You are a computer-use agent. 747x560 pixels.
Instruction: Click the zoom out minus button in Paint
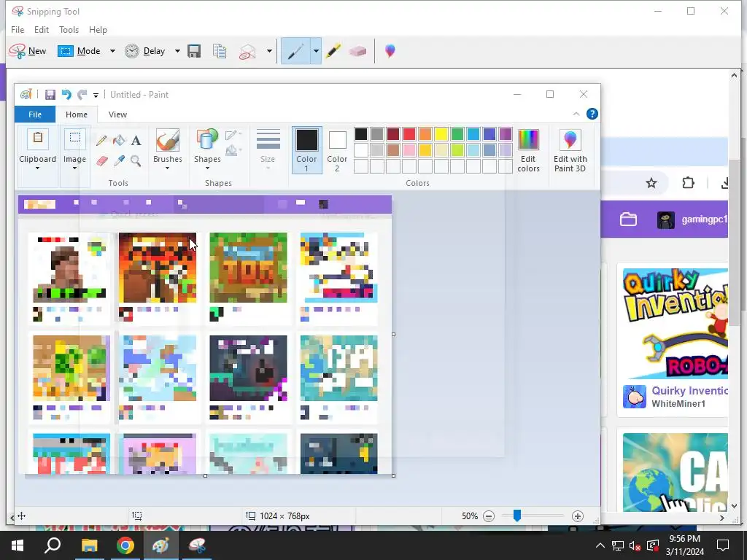click(488, 516)
